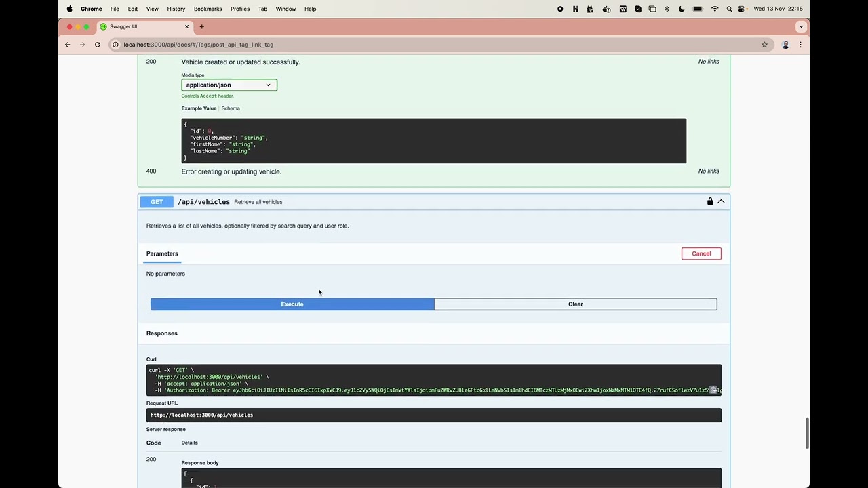Click the Request URL value box

[x=434, y=415]
